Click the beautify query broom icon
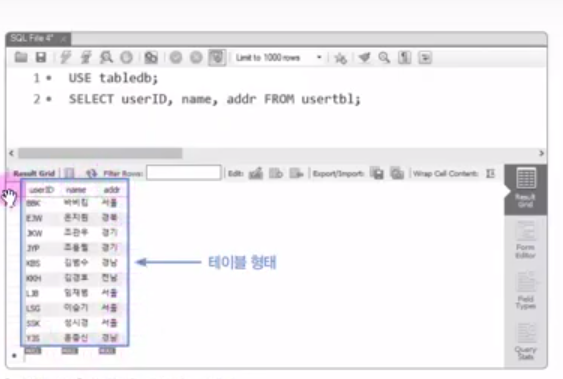Image resolution: width=563 pixels, height=379 pixels. [x=364, y=57]
